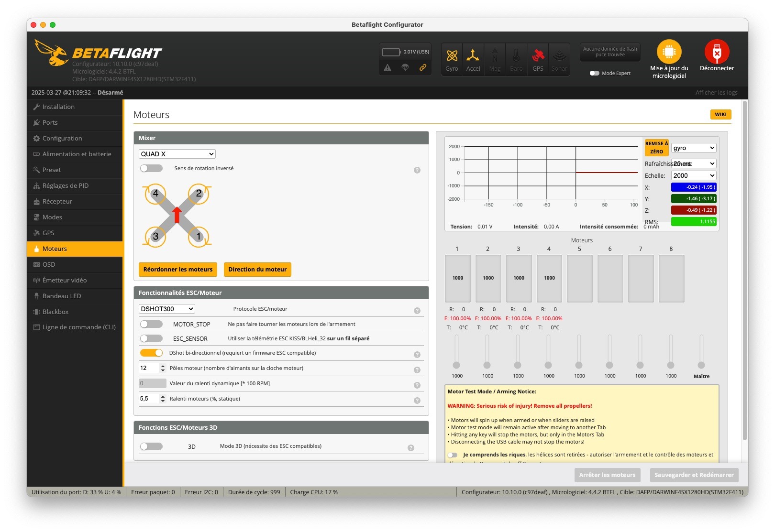Go to Alimentation et batterie tab
Screen dimensions: 775x532
[75, 154]
